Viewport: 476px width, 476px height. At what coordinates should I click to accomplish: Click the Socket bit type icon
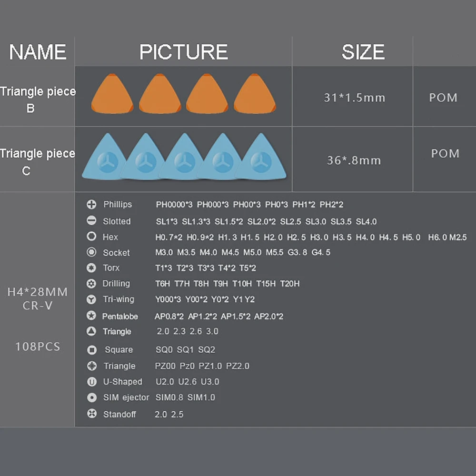tap(91, 252)
